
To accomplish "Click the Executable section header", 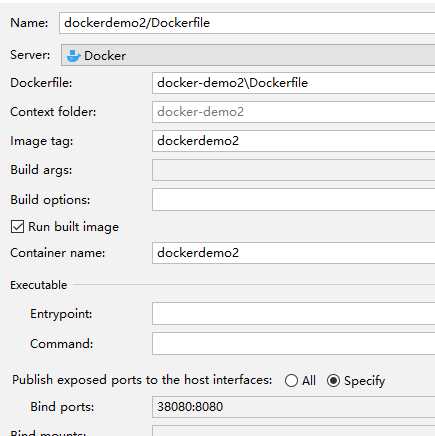I will tap(39, 285).
